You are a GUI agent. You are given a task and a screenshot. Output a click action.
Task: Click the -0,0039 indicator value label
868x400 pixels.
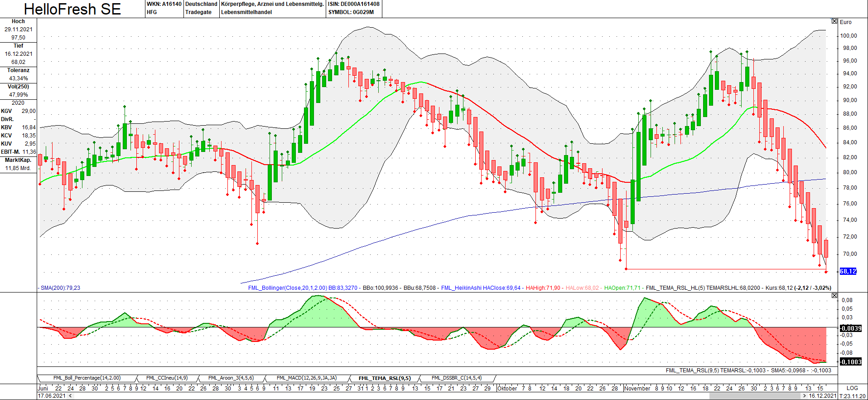850,328
